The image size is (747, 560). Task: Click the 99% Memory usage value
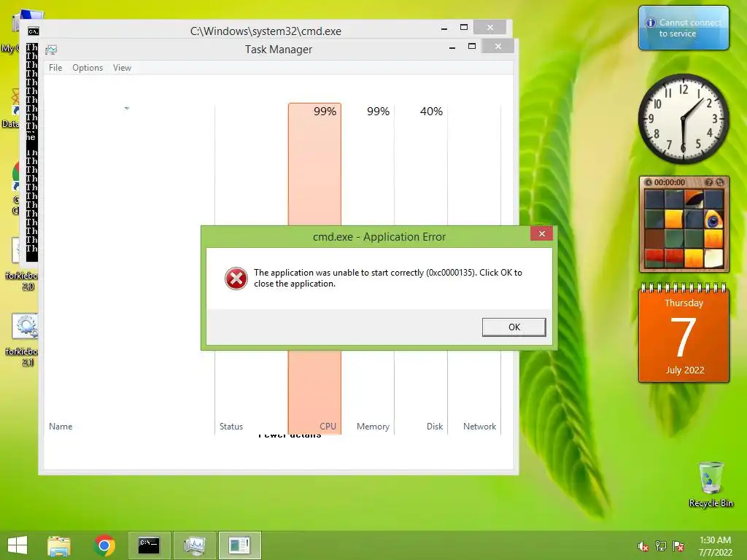pyautogui.click(x=379, y=112)
